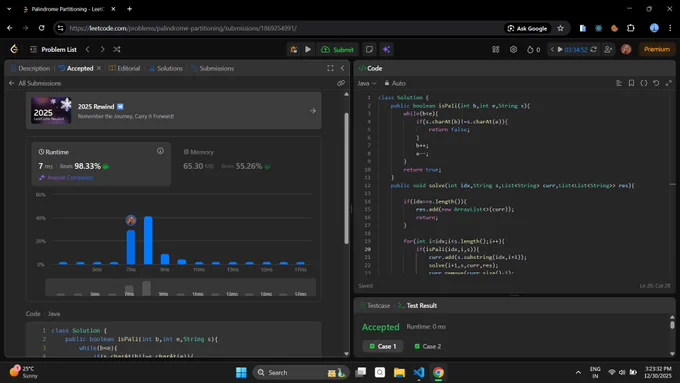This screenshot has width=680, height=383.
Task: Select the Memory stats card
Action: [245, 164]
